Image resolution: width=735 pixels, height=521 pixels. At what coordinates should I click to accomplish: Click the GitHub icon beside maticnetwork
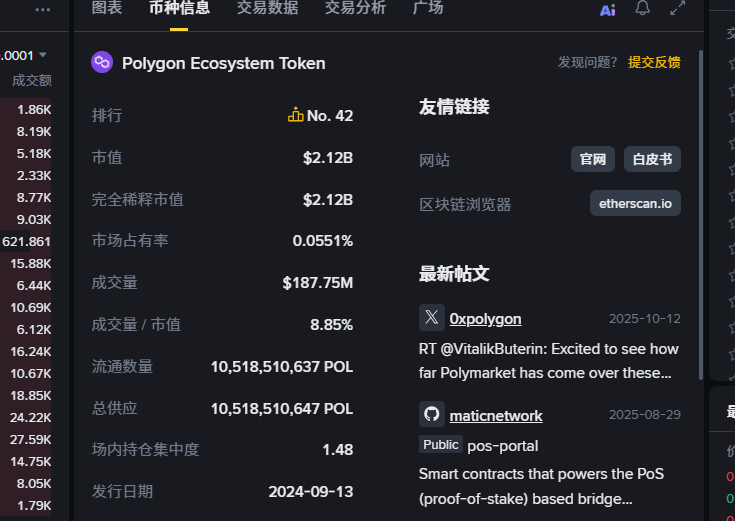(432, 415)
